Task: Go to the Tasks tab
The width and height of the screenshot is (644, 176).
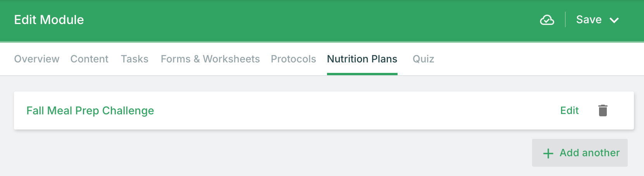Action: pyautogui.click(x=134, y=59)
